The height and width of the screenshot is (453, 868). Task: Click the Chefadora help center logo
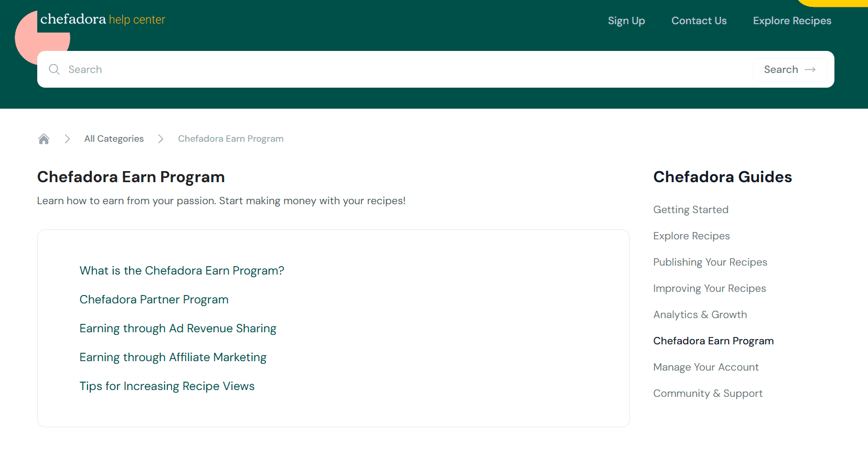[x=102, y=20]
